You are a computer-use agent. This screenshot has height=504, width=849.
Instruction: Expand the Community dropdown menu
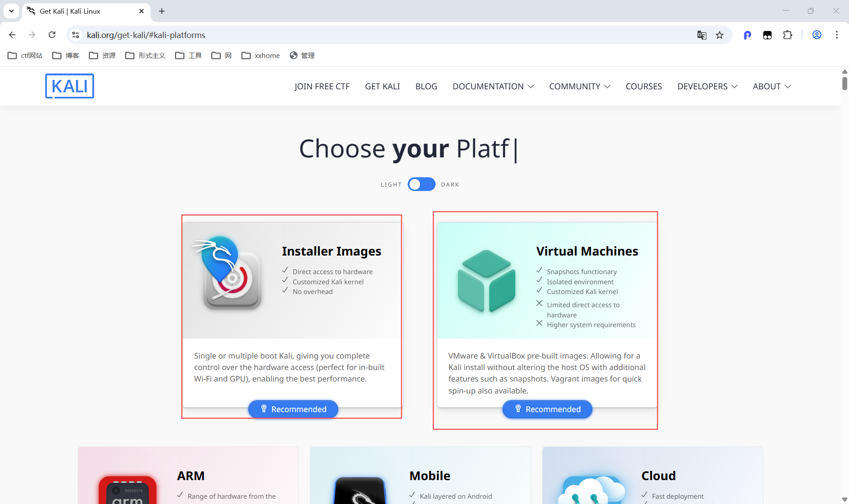click(580, 86)
